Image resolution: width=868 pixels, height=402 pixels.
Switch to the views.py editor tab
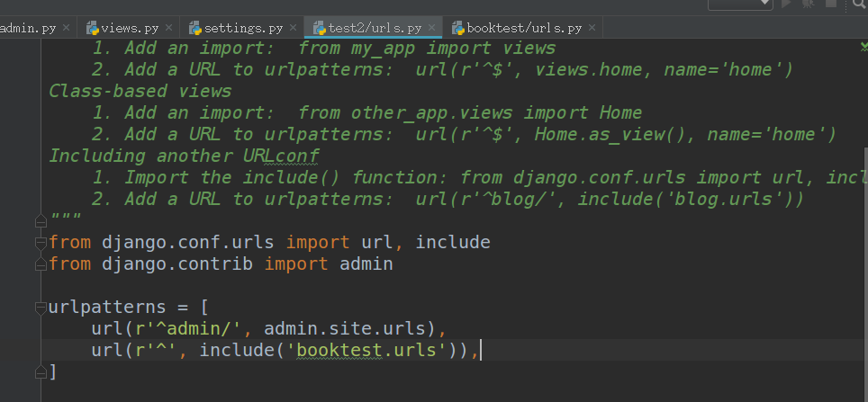point(130,28)
